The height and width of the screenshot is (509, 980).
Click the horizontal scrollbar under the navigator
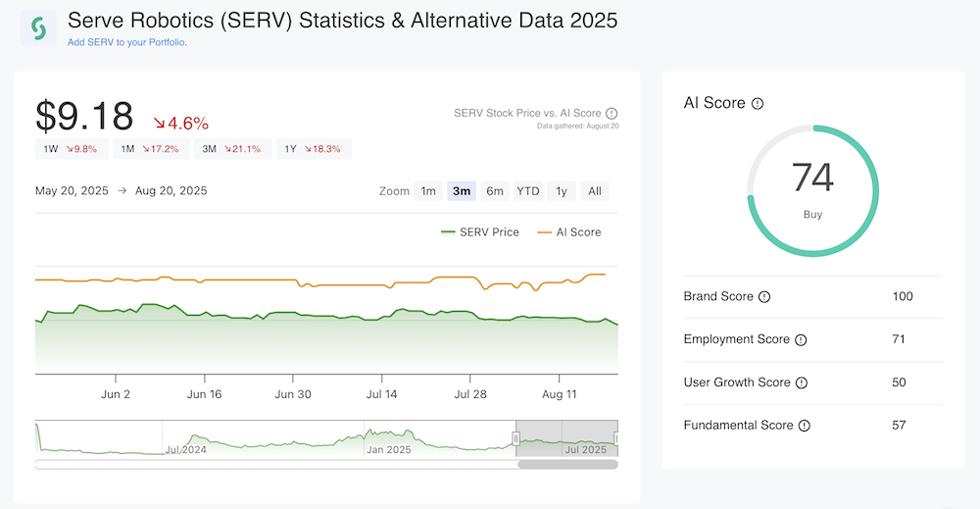(566, 464)
